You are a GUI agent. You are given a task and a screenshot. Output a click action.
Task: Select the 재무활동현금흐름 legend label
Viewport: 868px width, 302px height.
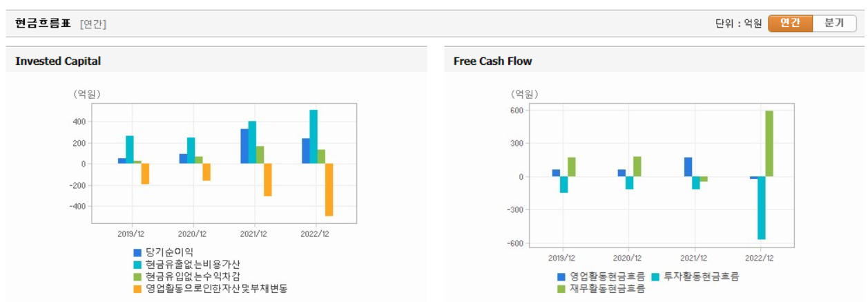tap(607, 289)
